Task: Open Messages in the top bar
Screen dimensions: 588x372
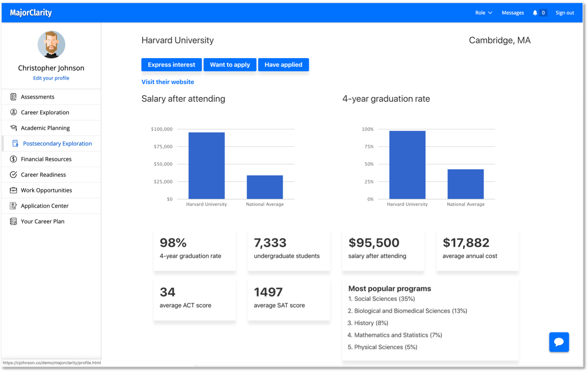Action: [513, 13]
